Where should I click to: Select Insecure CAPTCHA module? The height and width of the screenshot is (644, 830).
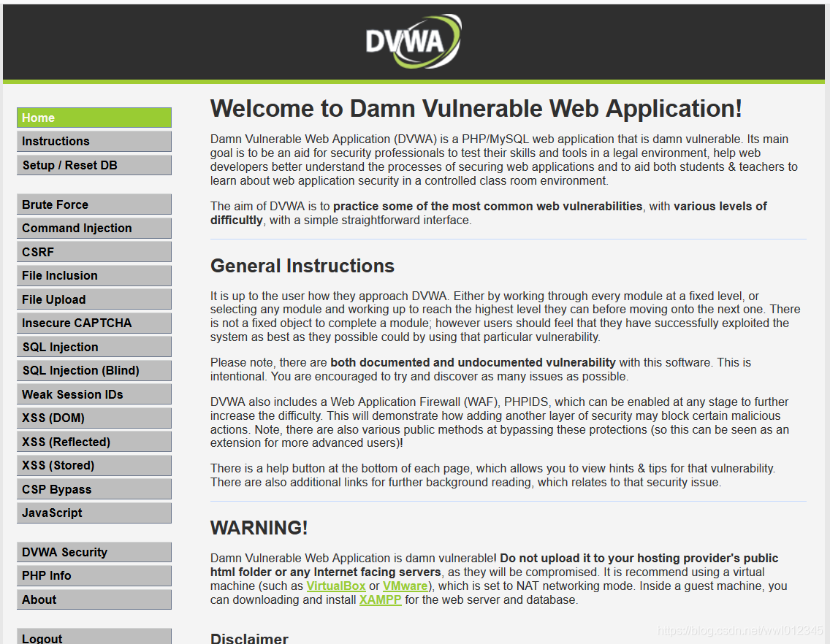coord(94,323)
